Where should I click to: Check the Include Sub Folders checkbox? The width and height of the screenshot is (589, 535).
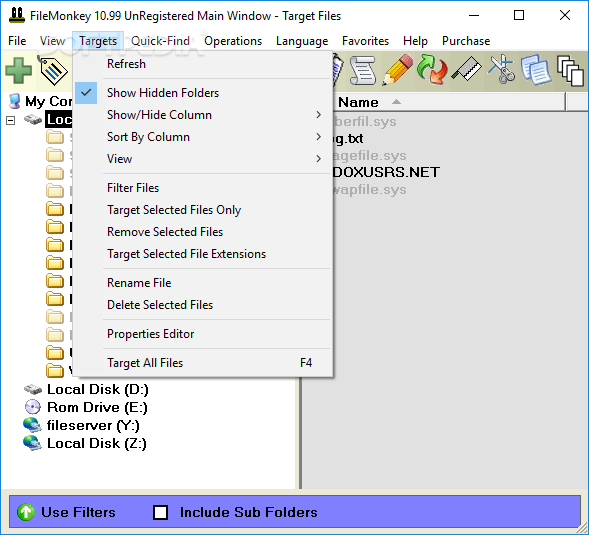coord(161,512)
